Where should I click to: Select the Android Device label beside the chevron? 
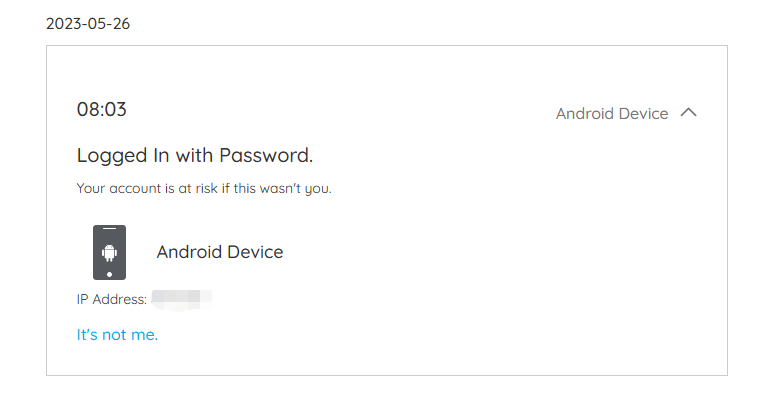pos(612,113)
